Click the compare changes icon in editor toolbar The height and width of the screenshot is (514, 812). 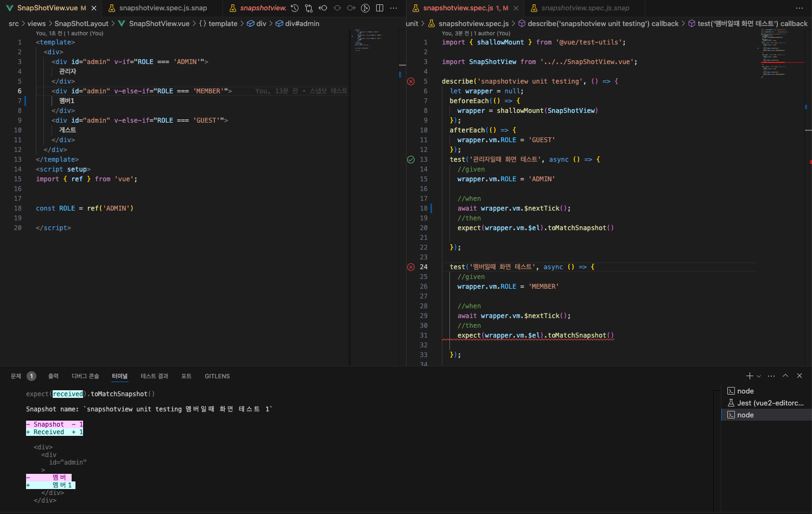(x=309, y=8)
